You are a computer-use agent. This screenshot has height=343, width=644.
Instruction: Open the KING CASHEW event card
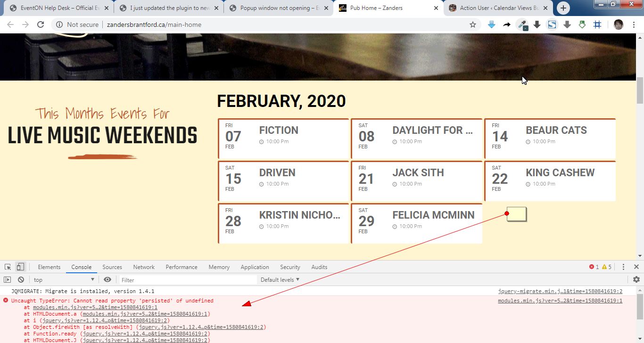coord(550,181)
